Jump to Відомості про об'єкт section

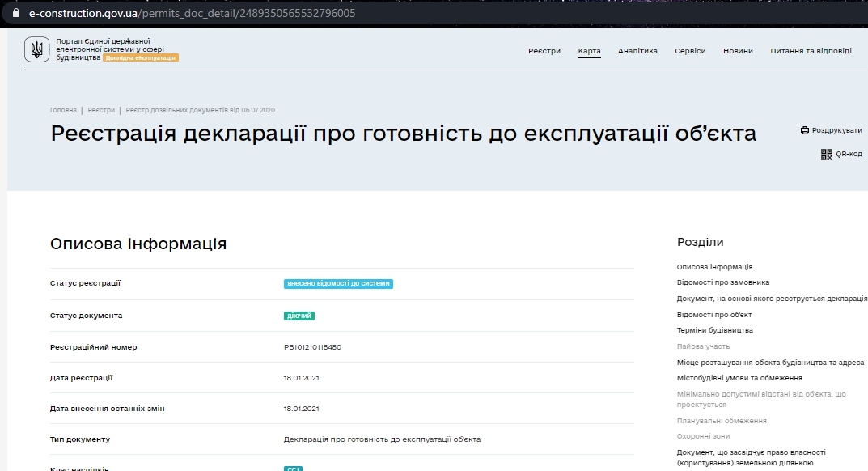pyautogui.click(x=714, y=315)
